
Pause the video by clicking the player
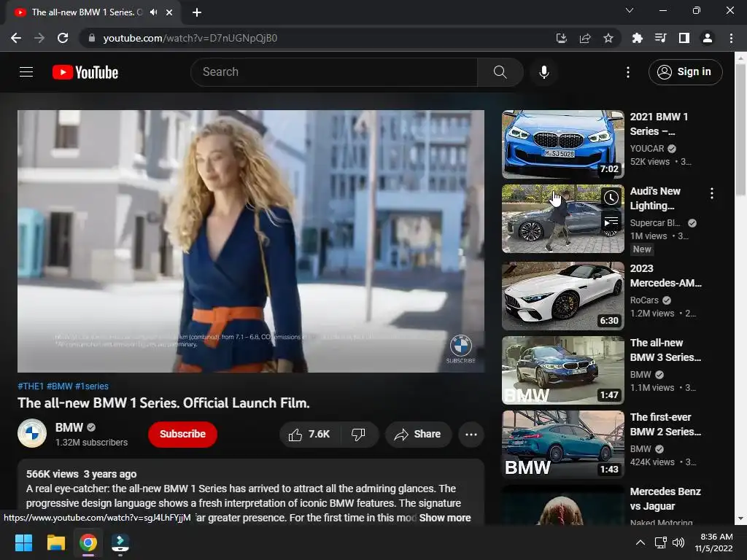[251, 241]
